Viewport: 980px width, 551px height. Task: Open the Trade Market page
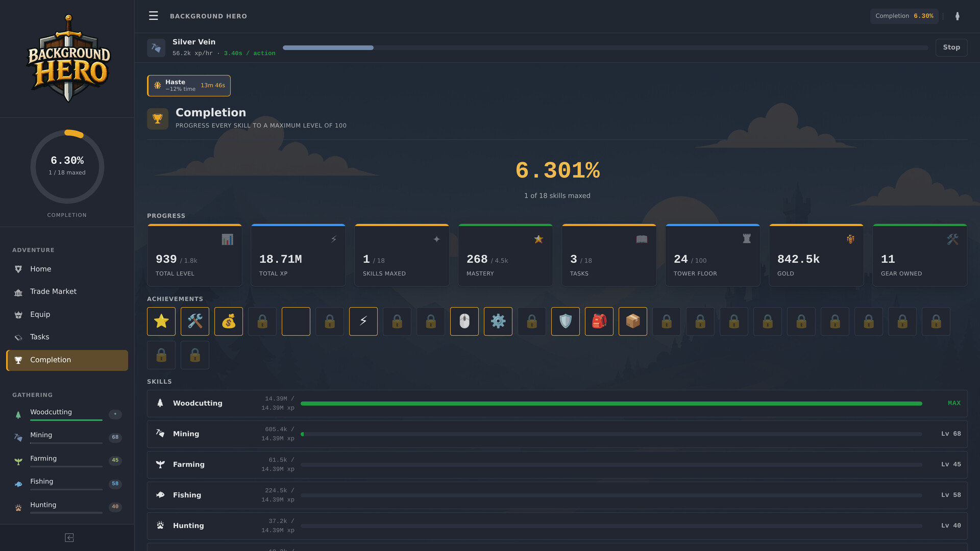tap(67, 292)
